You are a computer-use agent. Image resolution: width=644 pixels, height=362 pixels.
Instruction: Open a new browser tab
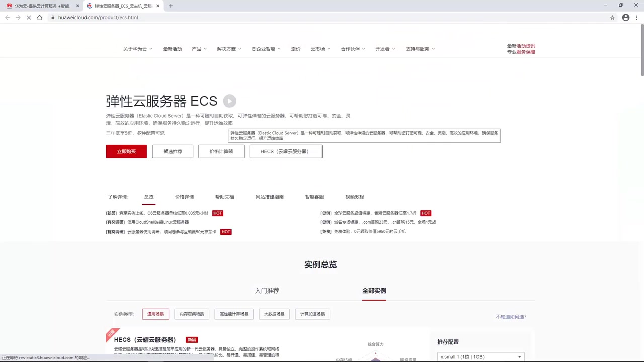[171, 6]
